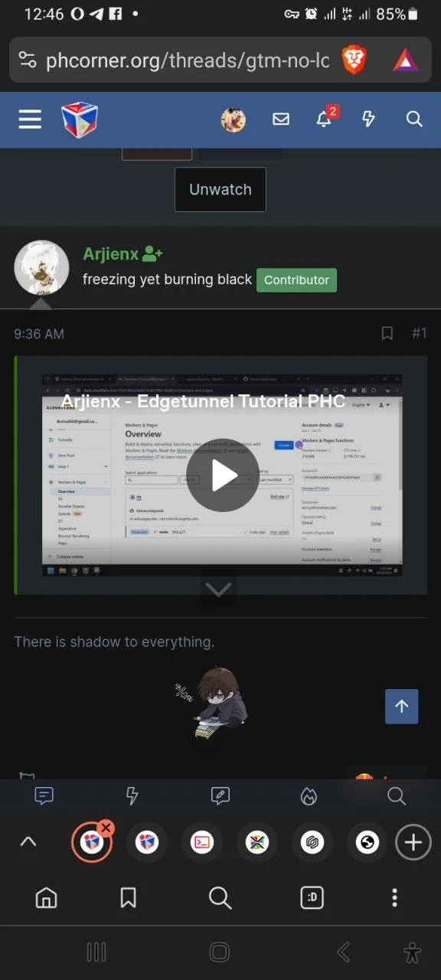Open the Arjienx username link
441x980 pixels.
[110, 254]
